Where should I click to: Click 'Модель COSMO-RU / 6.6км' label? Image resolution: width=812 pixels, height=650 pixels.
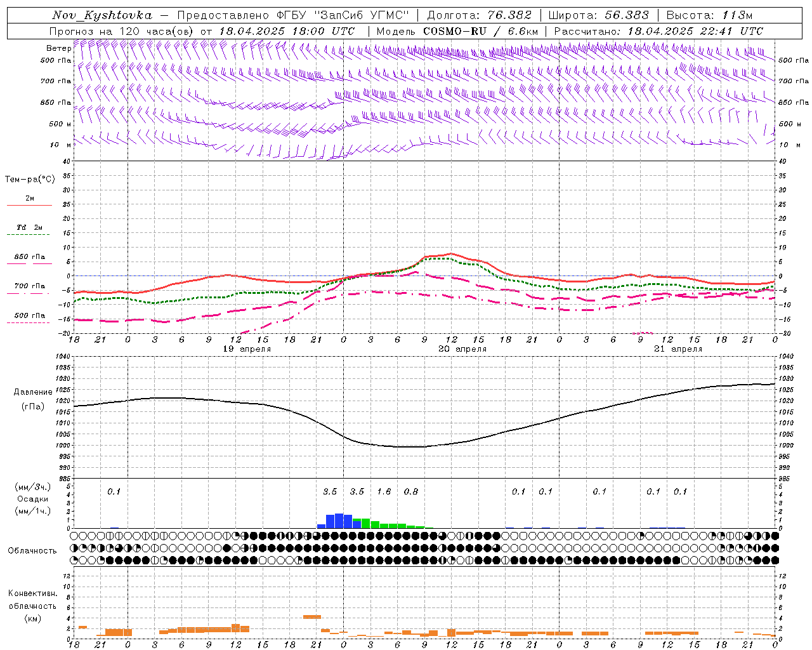457,31
